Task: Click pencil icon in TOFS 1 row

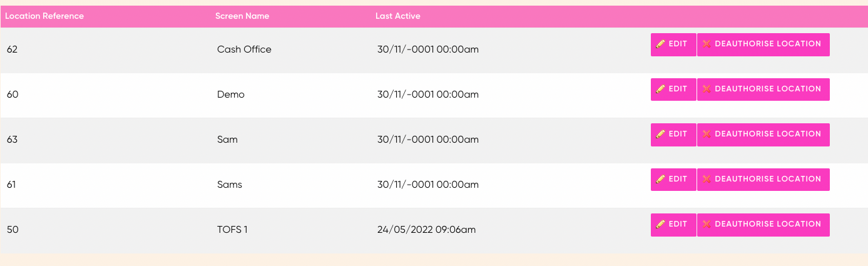Action: tap(660, 225)
